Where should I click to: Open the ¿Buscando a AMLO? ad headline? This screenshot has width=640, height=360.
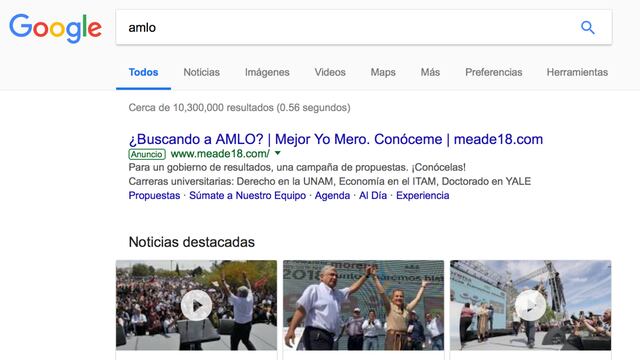click(x=336, y=139)
